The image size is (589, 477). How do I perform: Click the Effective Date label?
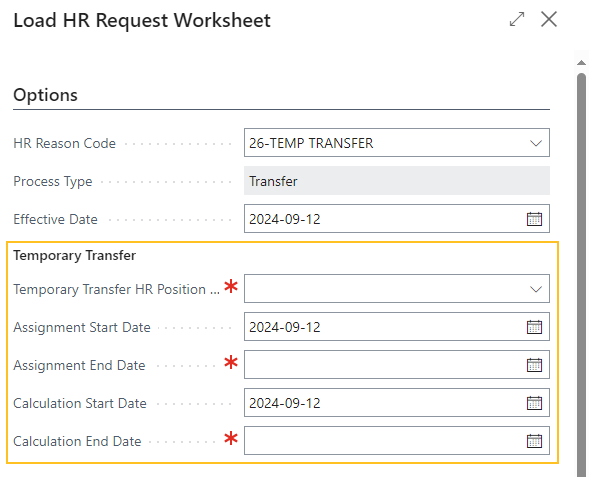tap(55, 219)
